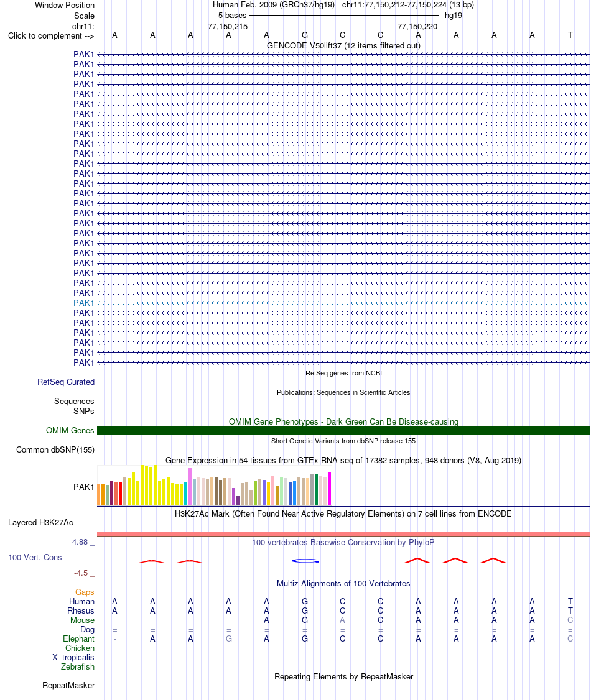Select the chr11:77,150,212-77,150,224 position text
This screenshot has width=591, height=700.
[x=408, y=5]
